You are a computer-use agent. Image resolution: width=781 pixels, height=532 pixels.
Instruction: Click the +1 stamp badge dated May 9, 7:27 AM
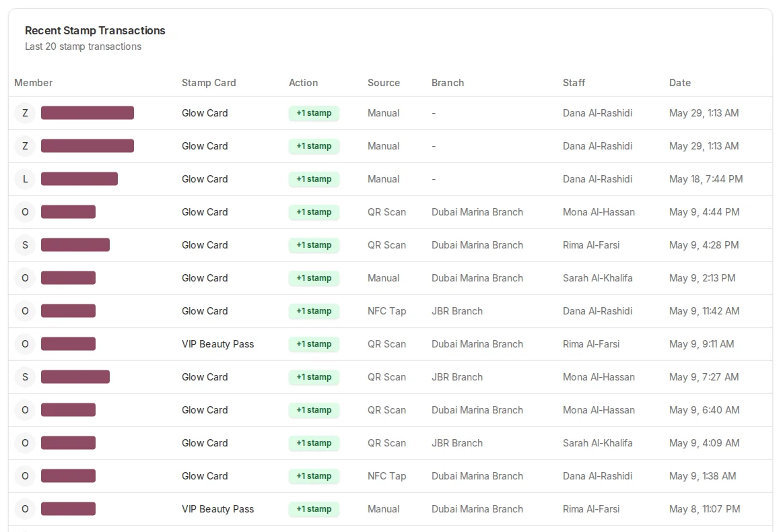point(314,376)
